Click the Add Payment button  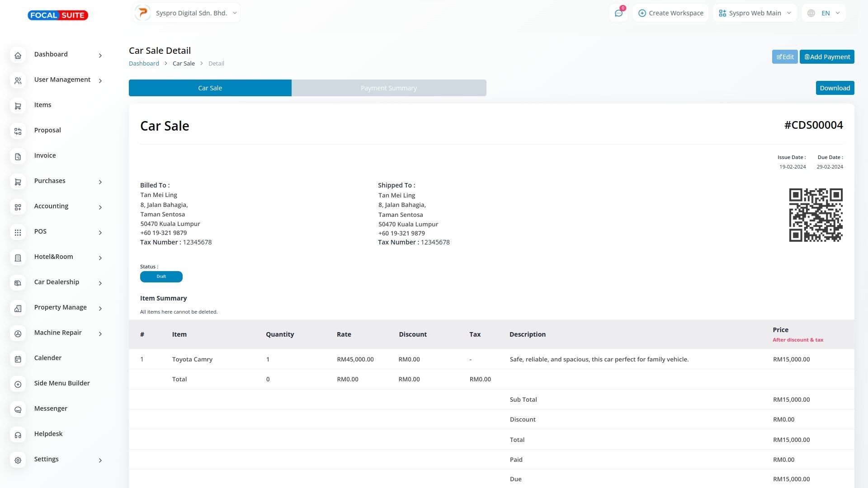coord(826,57)
